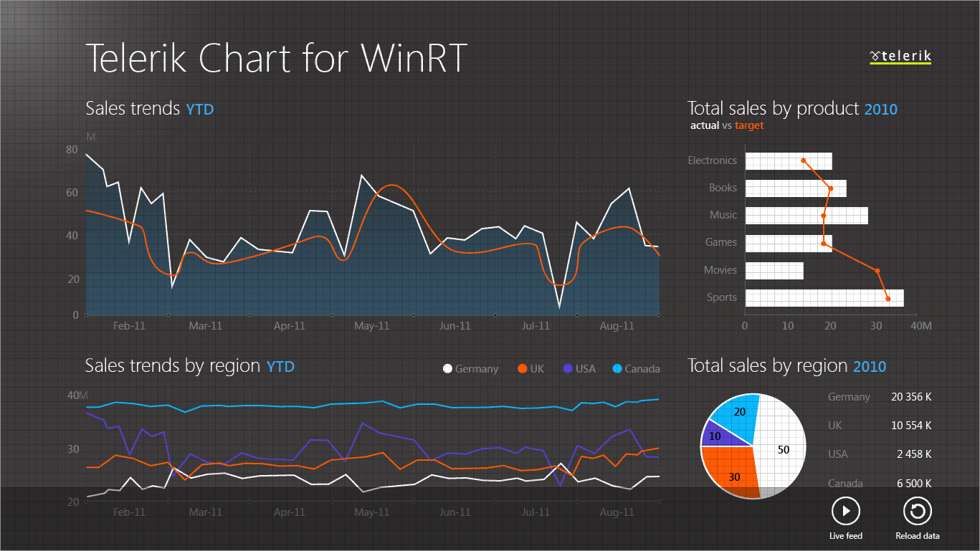Image resolution: width=980 pixels, height=551 pixels.
Task: Click the Telerik Chart for WinRT title
Action: click(x=277, y=57)
